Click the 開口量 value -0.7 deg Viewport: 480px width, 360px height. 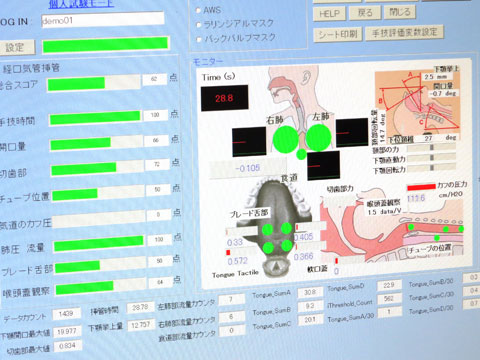[x=443, y=94]
